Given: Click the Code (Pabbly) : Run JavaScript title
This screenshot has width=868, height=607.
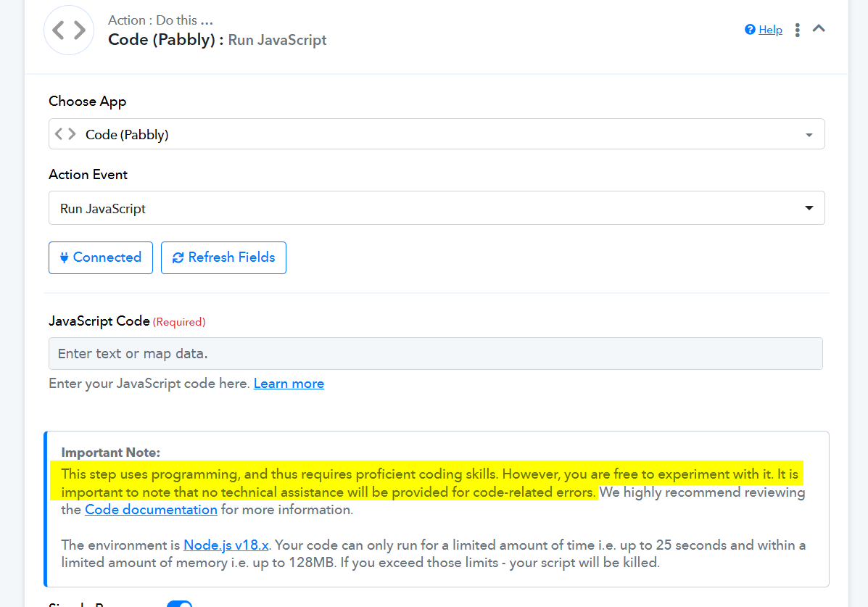Looking at the screenshot, I should tap(217, 40).
